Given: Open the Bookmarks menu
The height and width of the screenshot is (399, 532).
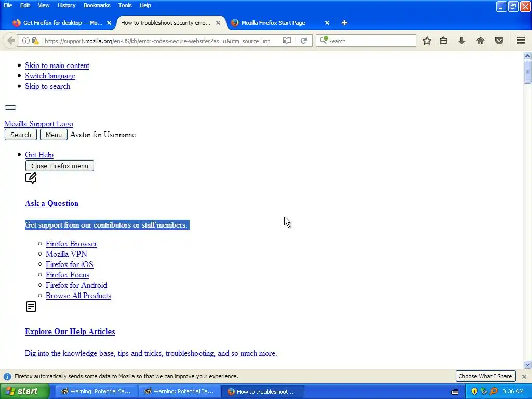Looking at the screenshot, I should click(x=97, y=5).
